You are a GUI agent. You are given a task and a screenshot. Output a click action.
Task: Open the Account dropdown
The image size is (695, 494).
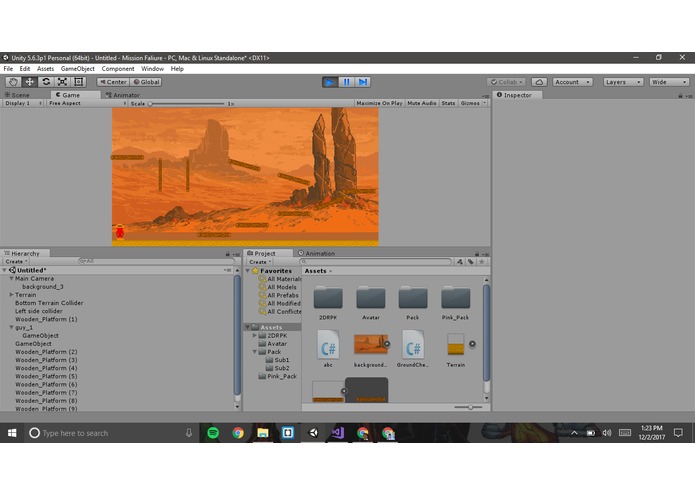pos(572,82)
